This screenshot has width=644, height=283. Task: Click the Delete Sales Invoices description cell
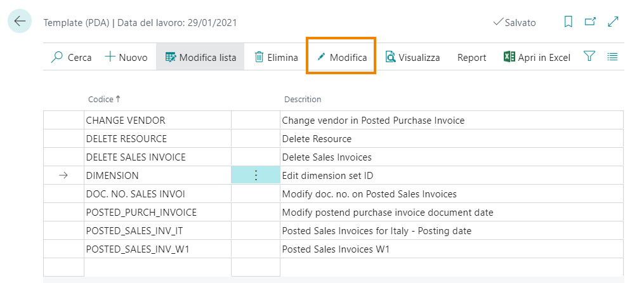[327, 157]
